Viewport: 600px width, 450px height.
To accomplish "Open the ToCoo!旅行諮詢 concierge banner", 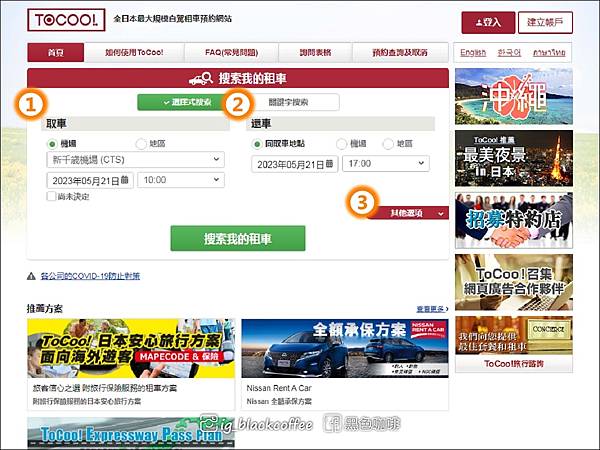I will click(514, 344).
